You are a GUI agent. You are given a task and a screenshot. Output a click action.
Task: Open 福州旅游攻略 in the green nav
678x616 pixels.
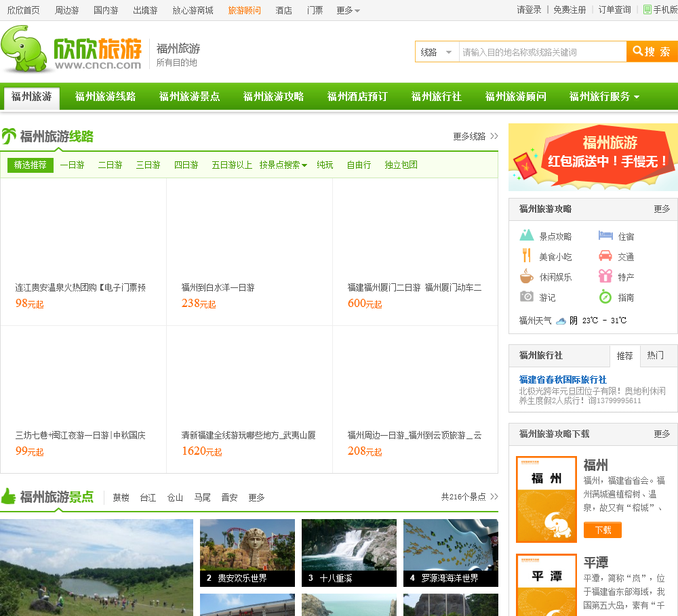pos(273,96)
